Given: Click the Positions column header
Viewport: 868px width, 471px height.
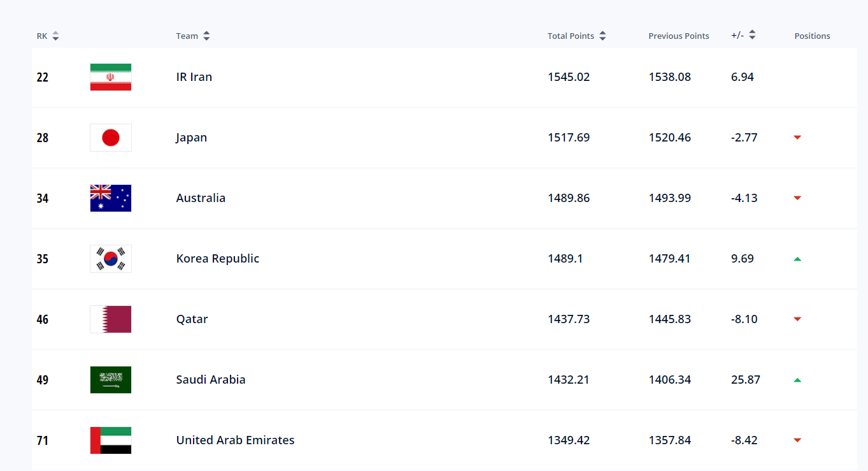Looking at the screenshot, I should point(812,36).
